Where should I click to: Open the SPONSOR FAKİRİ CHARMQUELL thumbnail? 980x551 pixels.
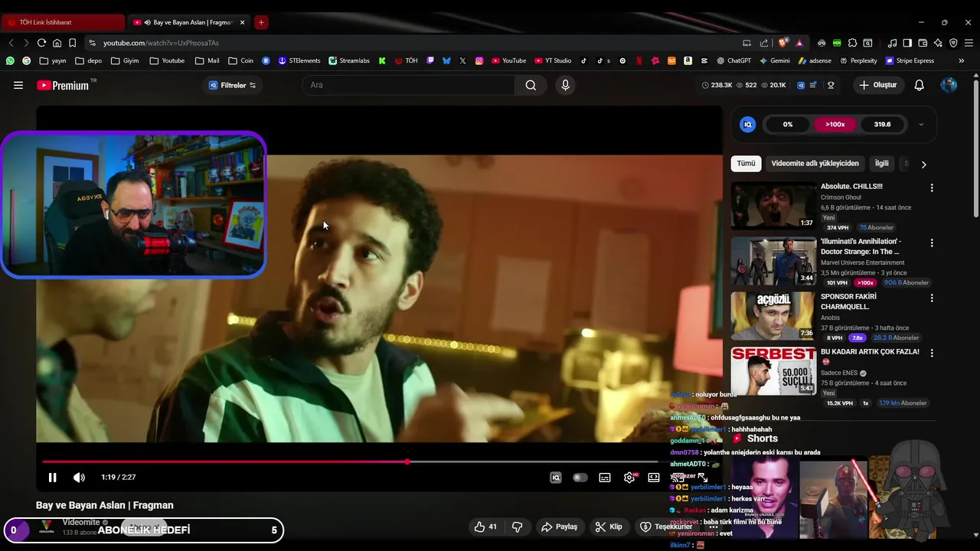pos(773,315)
